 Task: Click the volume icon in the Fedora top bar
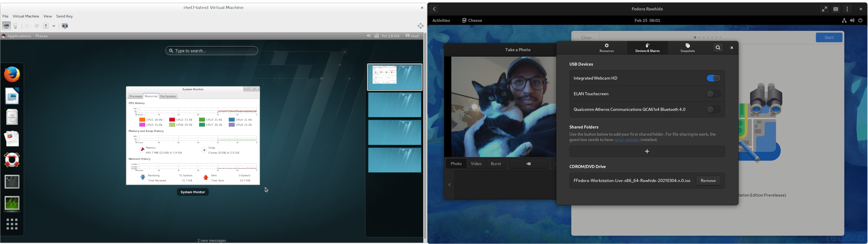point(852,20)
